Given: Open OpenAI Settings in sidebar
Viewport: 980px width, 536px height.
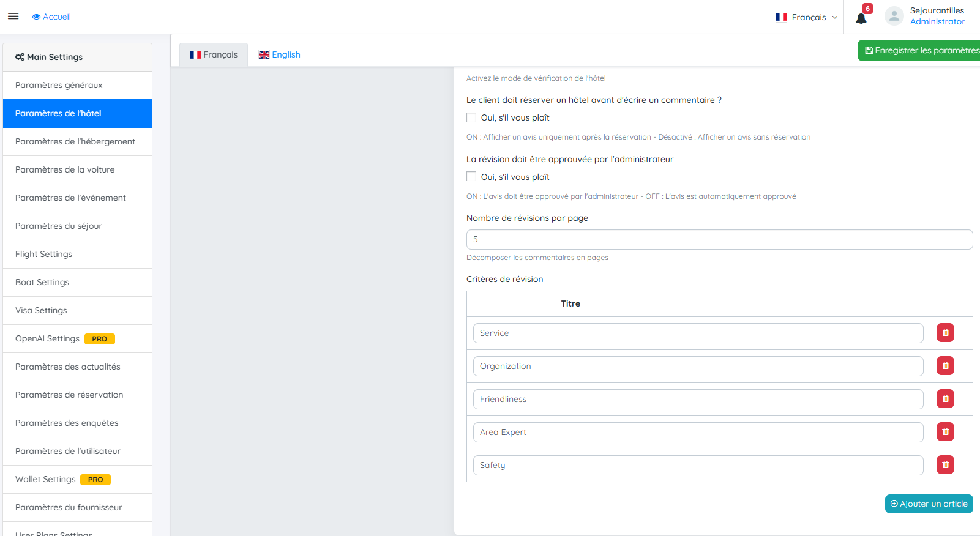Looking at the screenshot, I should (x=48, y=338).
